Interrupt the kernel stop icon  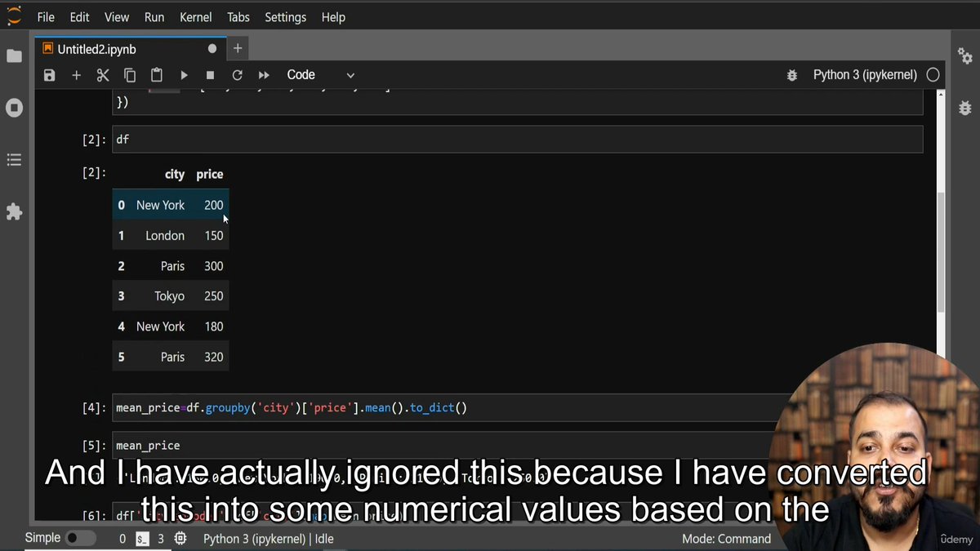coord(210,75)
